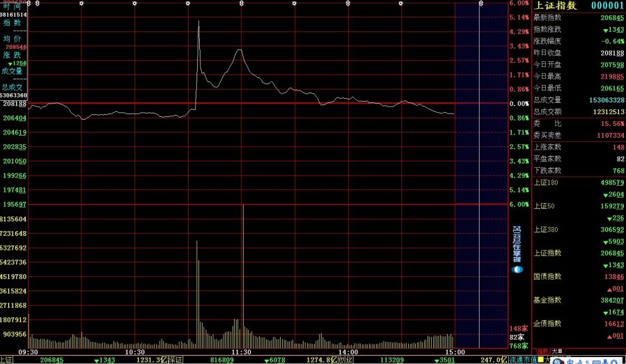Click the 成交量 label in left column
626x364 pixels.
(12, 71)
